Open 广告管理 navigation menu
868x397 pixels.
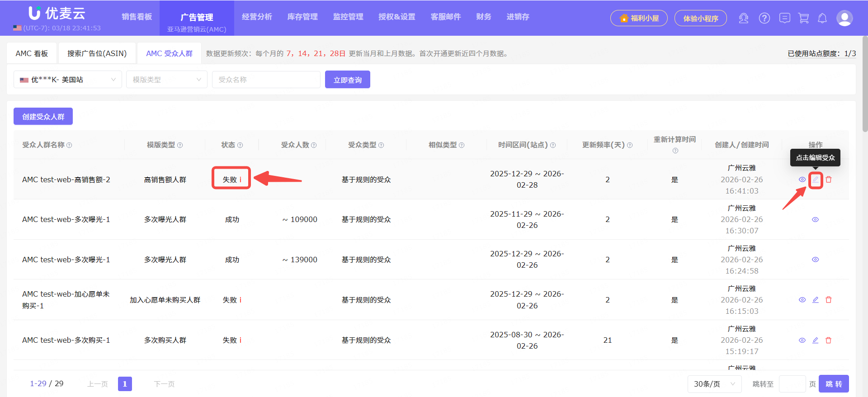click(x=197, y=17)
